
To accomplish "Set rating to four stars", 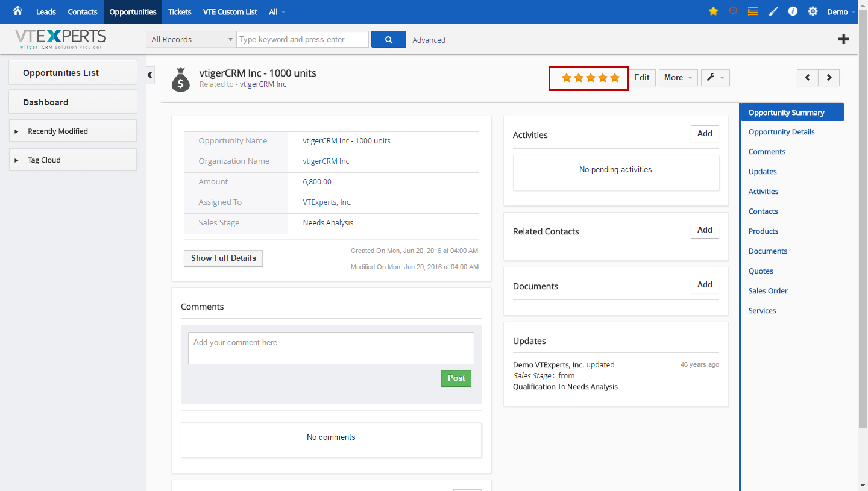I will 602,78.
